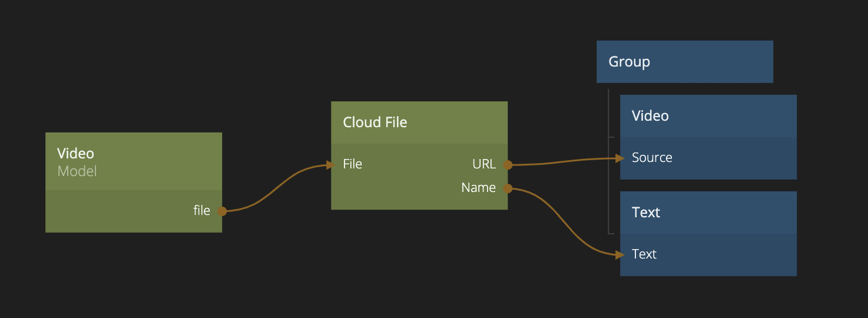This screenshot has width=868, height=318.
Task: Click the Source input arrow on blue Video node
Action: (619, 158)
